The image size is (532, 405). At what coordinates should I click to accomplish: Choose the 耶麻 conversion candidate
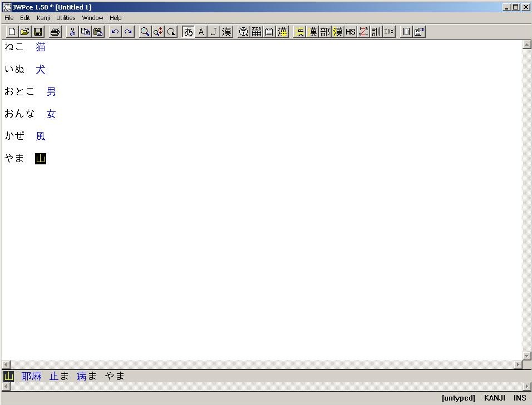[x=32, y=376]
